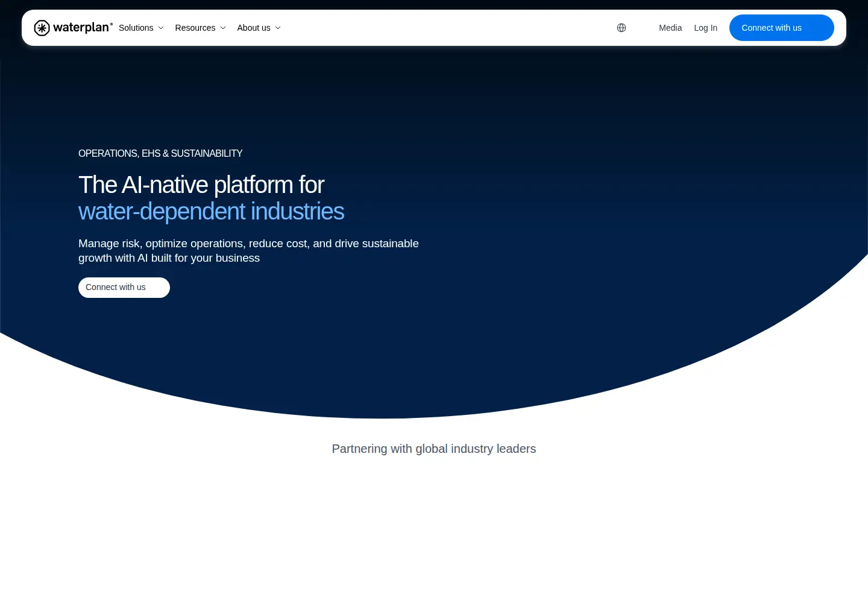This screenshot has height=603, width=868.
Task: Click the blue Connect with us button
Action: [781, 28]
